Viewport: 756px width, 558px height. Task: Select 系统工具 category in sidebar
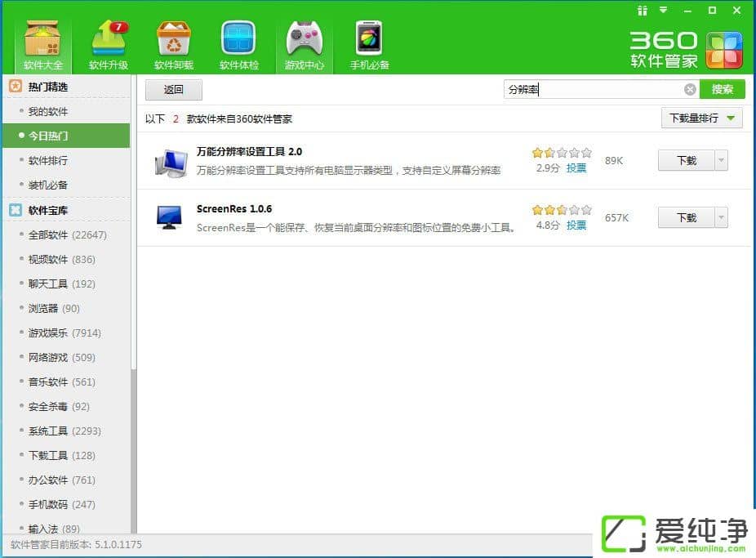click(48, 431)
